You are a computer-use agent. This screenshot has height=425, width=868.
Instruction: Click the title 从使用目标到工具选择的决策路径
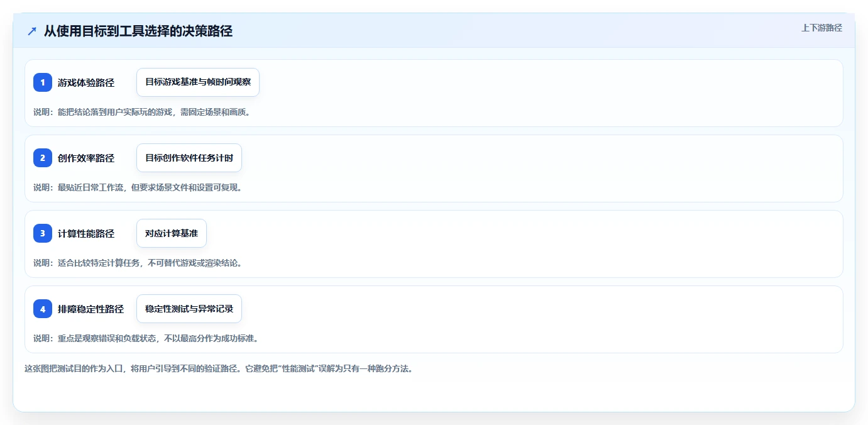tap(138, 31)
